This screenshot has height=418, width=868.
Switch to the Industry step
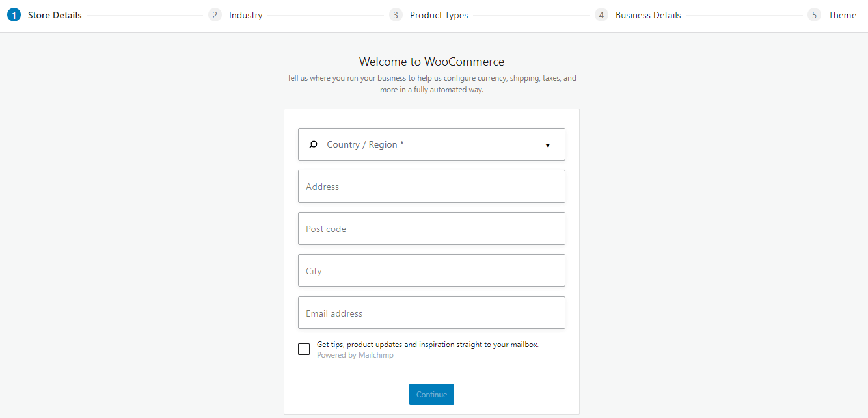(x=246, y=14)
